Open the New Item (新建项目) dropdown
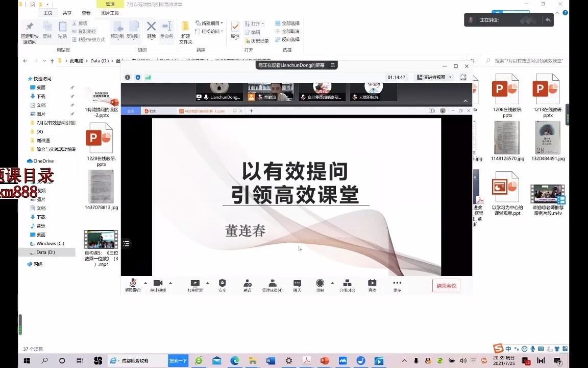Image resolution: width=588 pixels, height=368 pixels. [209, 24]
